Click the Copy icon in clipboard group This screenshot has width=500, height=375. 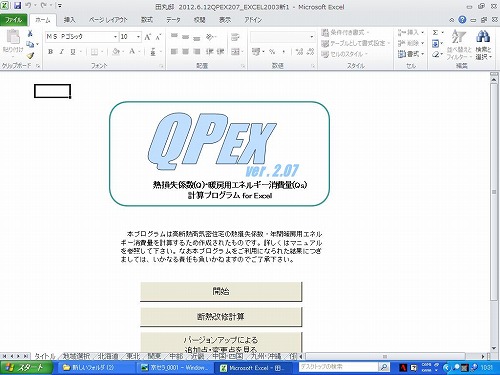point(30,44)
